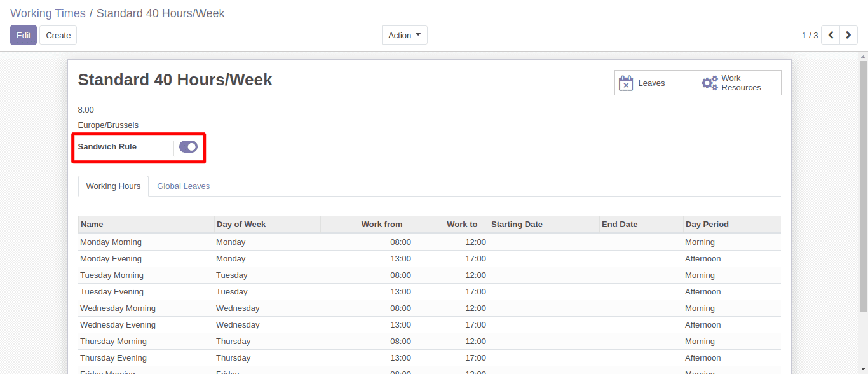Image resolution: width=868 pixels, height=374 pixels.
Task: Click the Create button
Action: click(x=58, y=35)
